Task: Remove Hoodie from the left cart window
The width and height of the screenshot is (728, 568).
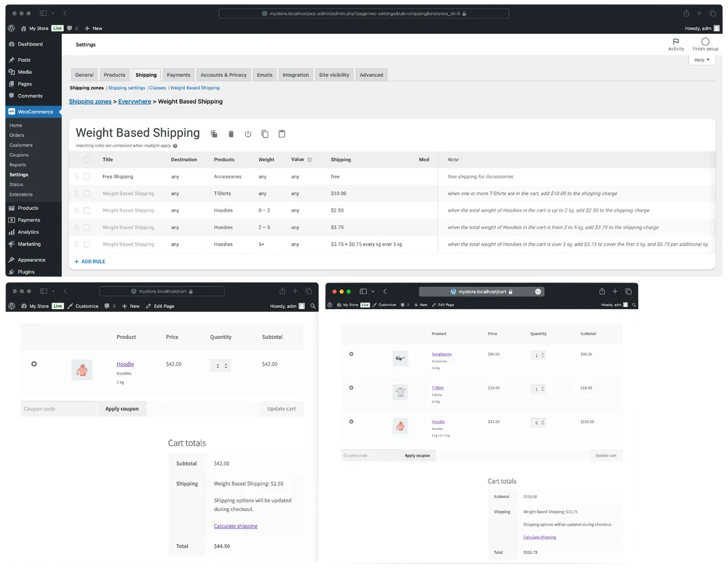Action: [34, 364]
